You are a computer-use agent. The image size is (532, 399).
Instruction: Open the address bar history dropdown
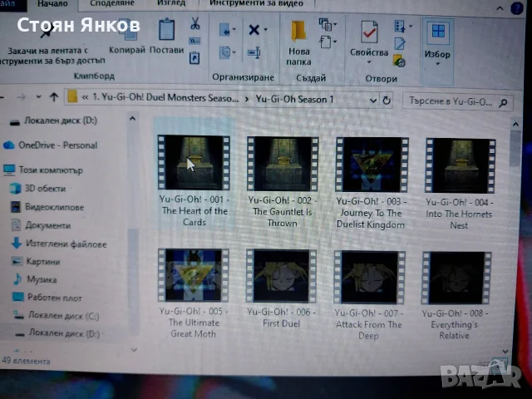click(x=373, y=101)
